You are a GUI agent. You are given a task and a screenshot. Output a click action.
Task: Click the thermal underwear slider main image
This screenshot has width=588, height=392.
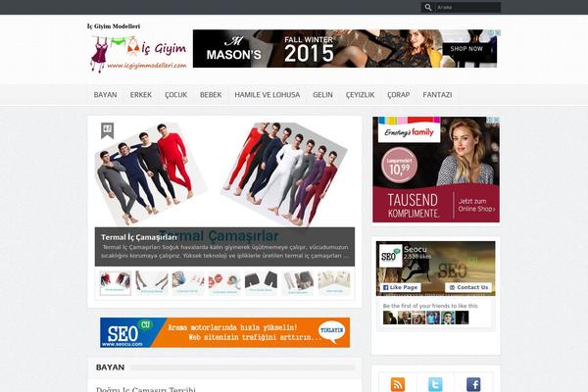click(224, 174)
